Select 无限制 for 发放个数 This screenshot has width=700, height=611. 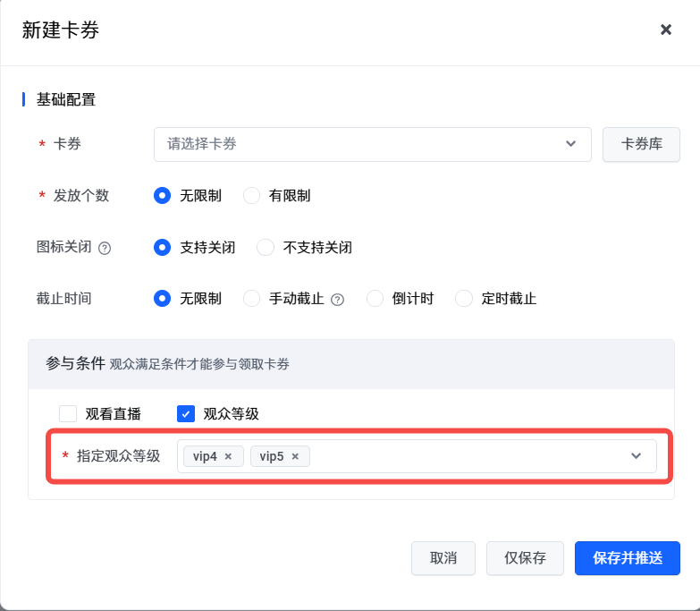click(x=162, y=195)
